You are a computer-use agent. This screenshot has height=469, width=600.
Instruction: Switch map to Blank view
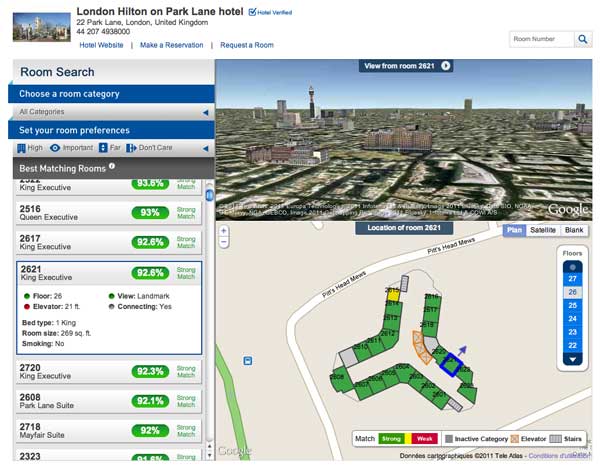coord(574,230)
